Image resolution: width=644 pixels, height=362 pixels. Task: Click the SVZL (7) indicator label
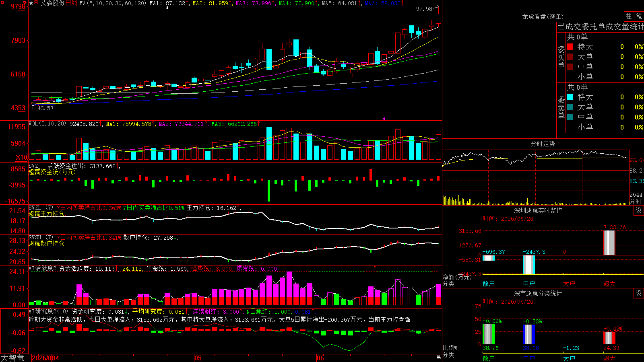click(x=41, y=208)
